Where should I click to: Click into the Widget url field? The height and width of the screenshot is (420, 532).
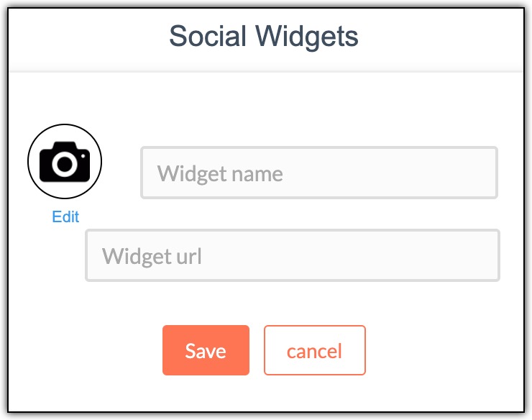pos(293,255)
